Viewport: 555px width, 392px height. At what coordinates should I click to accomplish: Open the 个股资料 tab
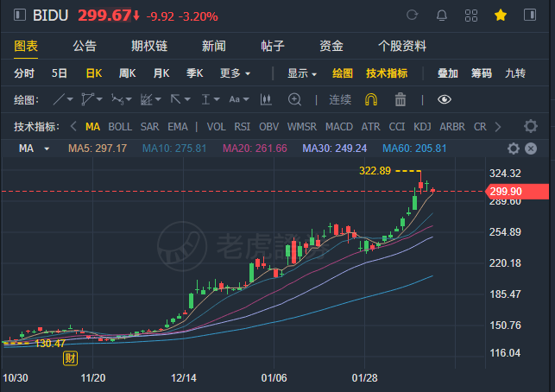coord(402,46)
